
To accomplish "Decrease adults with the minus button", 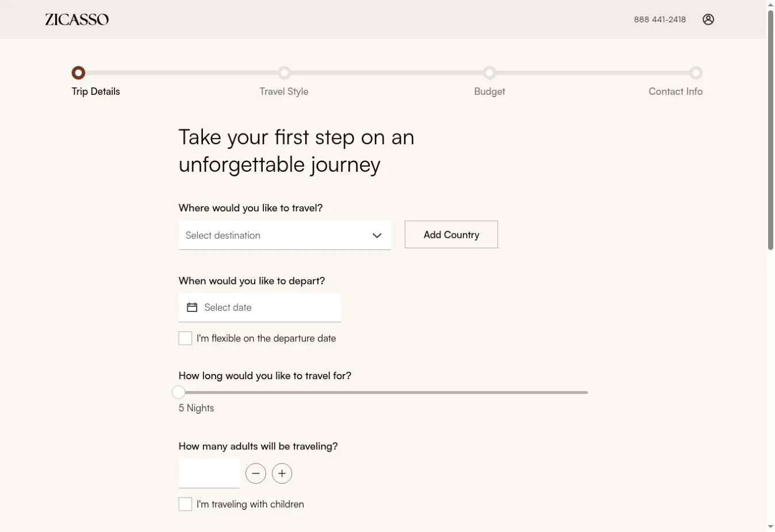I will 256,473.
